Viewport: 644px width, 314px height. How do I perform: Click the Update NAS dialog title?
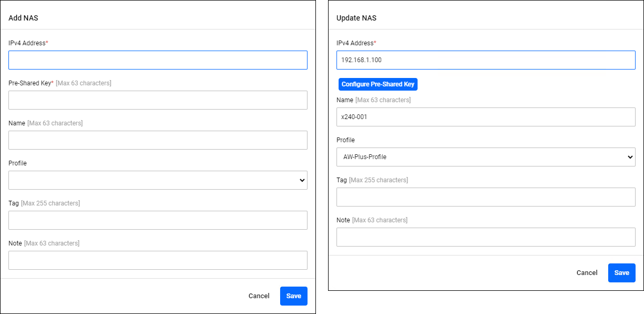pyautogui.click(x=356, y=18)
